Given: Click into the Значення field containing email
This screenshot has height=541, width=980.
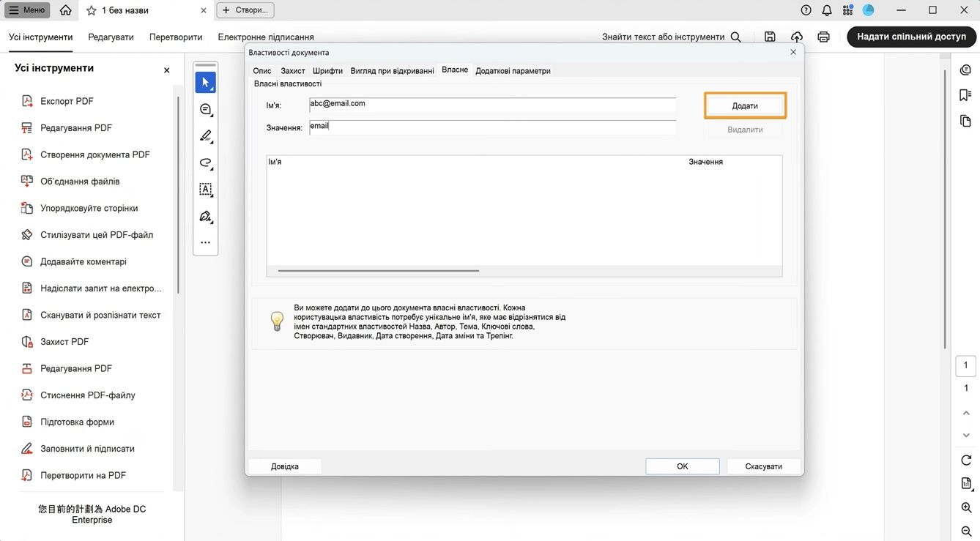Looking at the screenshot, I should (x=492, y=127).
